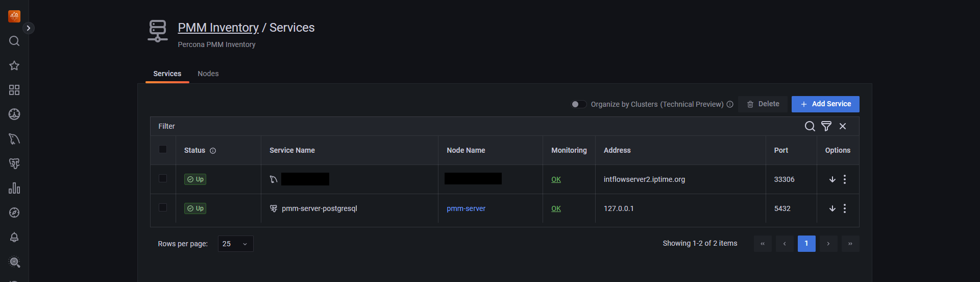980x282 pixels.
Task: Tick the select-all checkbox in table header
Action: tap(163, 149)
